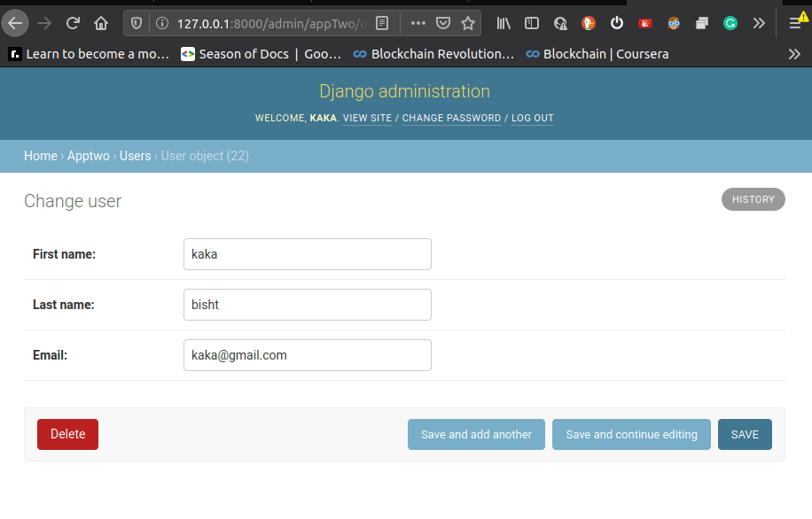Open the Firefox hamburger menu
The image size is (812, 519).
(795, 23)
